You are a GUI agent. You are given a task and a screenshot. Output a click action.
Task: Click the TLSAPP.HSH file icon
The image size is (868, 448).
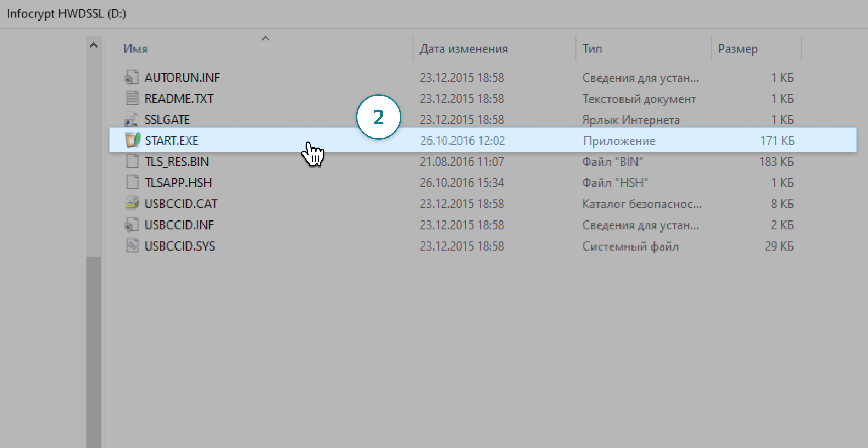[132, 183]
